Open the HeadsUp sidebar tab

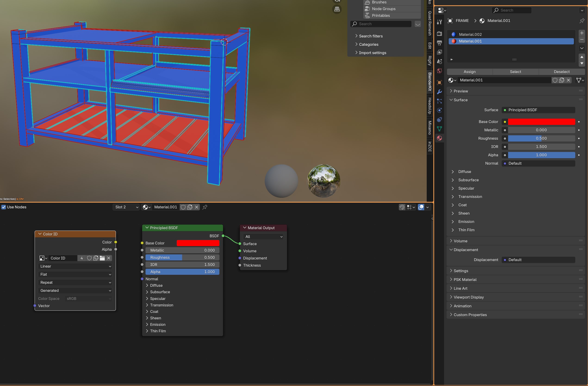(x=430, y=106)
